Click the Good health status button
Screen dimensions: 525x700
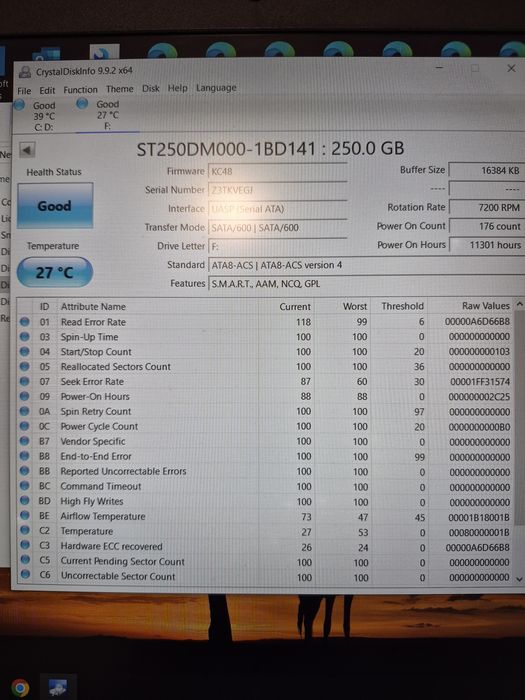tap(55, 206)
